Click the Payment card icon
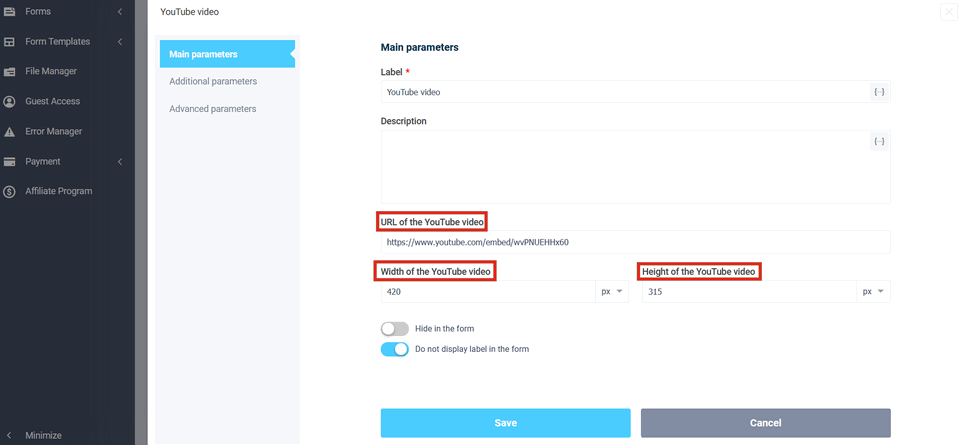 coord(9,162)
